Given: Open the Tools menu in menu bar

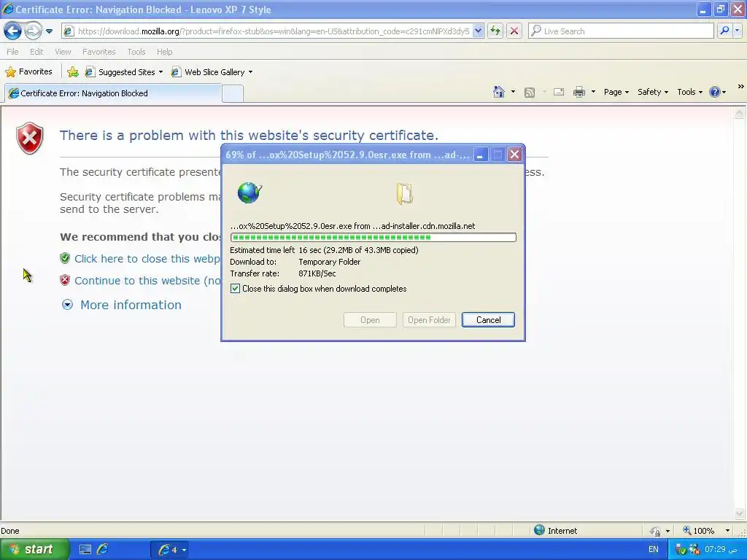Looking at the screenshot, I should [x=136, y=52].
